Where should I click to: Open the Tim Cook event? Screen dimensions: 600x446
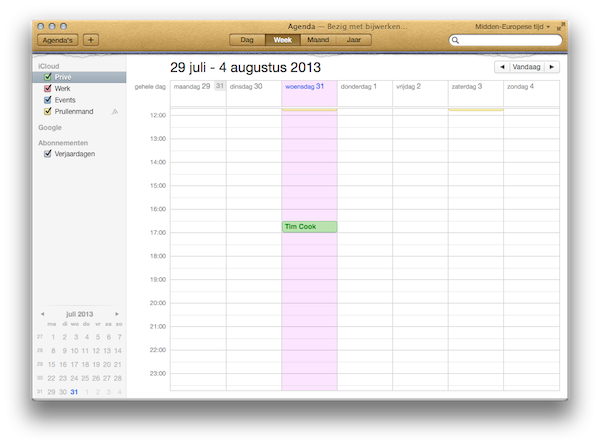tap(309, 227)
